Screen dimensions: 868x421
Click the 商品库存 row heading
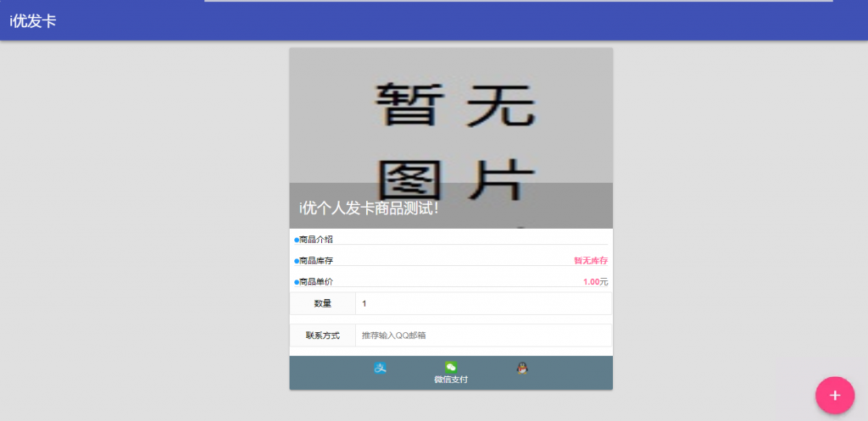316,261
